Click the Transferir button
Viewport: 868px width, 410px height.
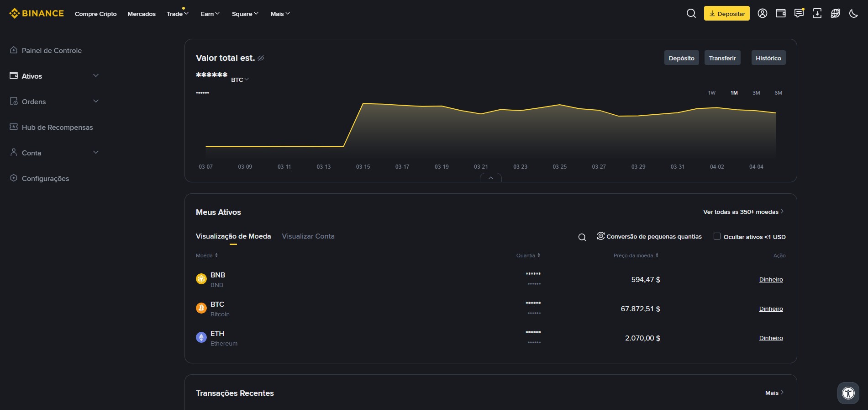click(x=722, y=58)
